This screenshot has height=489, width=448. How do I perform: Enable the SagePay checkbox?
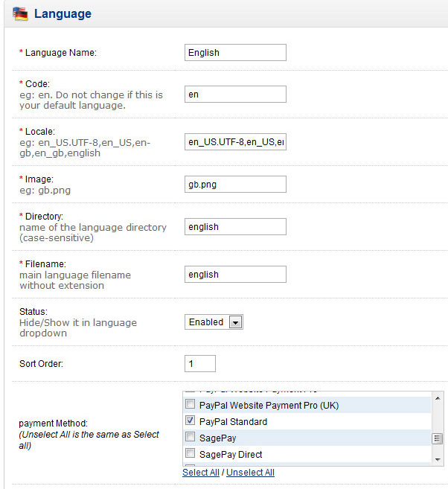click(x=191, y=438)
